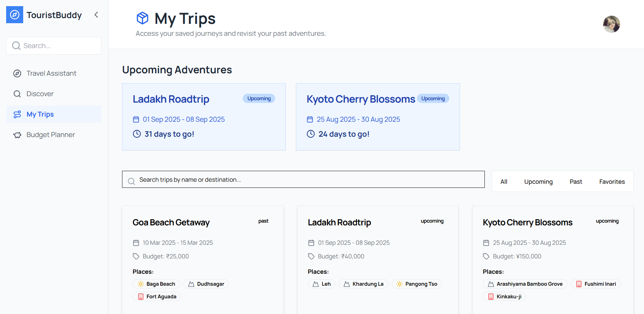Screen dimensions: 644x314
Task: Open the Kyoto Cherry Blossoms upcoming card
Action: (x=377, y=117)
